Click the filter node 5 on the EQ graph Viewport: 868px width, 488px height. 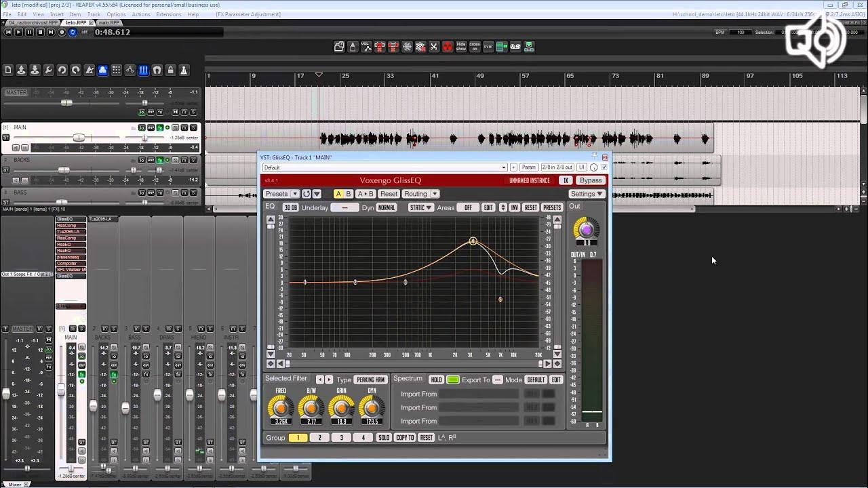pyautogui.click(x=500, y=299)
